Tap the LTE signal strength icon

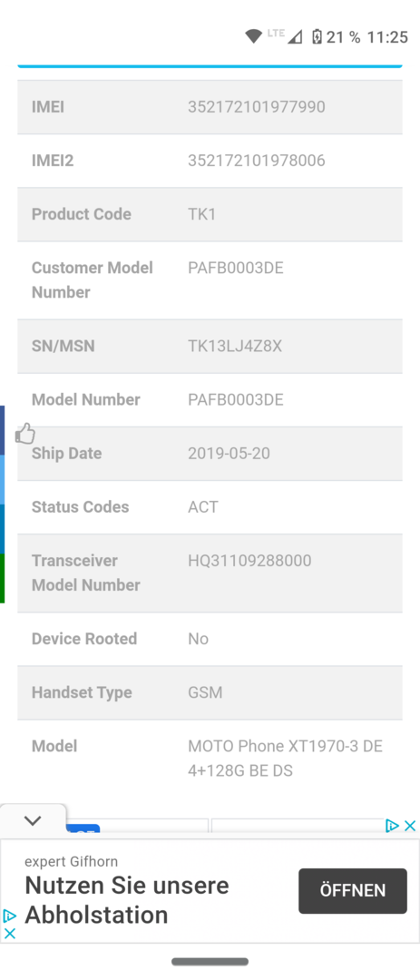point(295,37)
